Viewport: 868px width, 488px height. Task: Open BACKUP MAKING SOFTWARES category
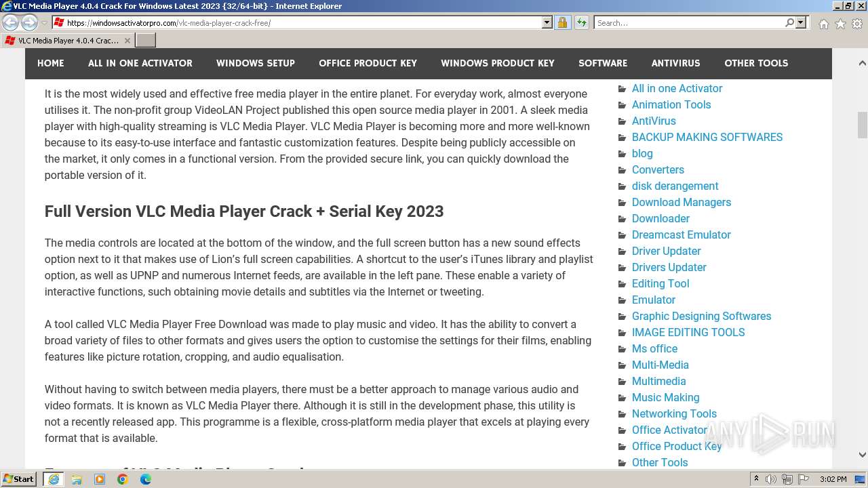707,137
